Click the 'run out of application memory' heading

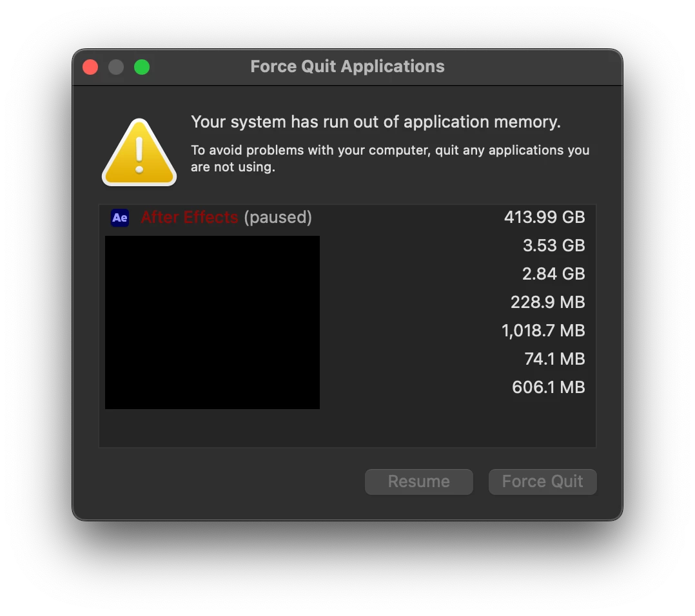pos(376,122)
